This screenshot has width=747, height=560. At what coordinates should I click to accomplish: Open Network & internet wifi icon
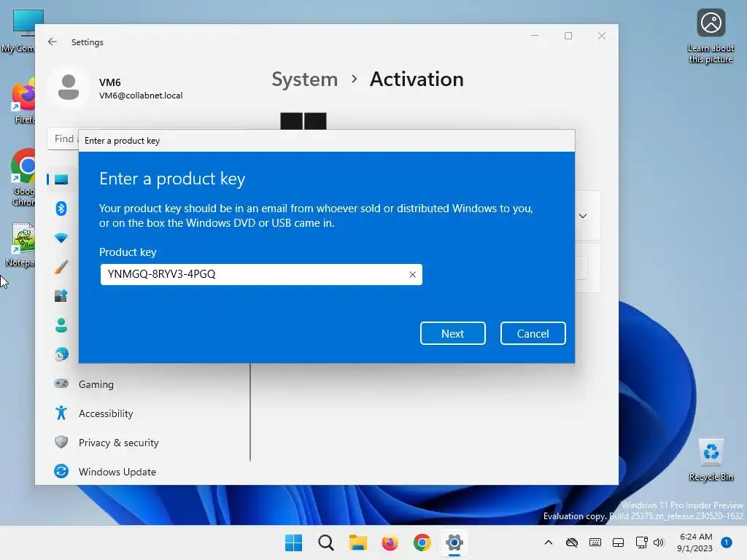tap(61, 238)
